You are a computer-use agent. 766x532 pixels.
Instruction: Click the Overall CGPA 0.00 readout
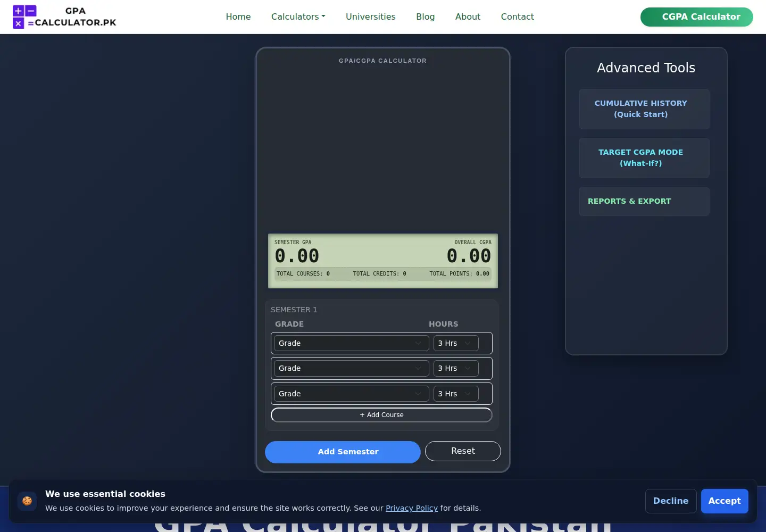coord(469,256)
